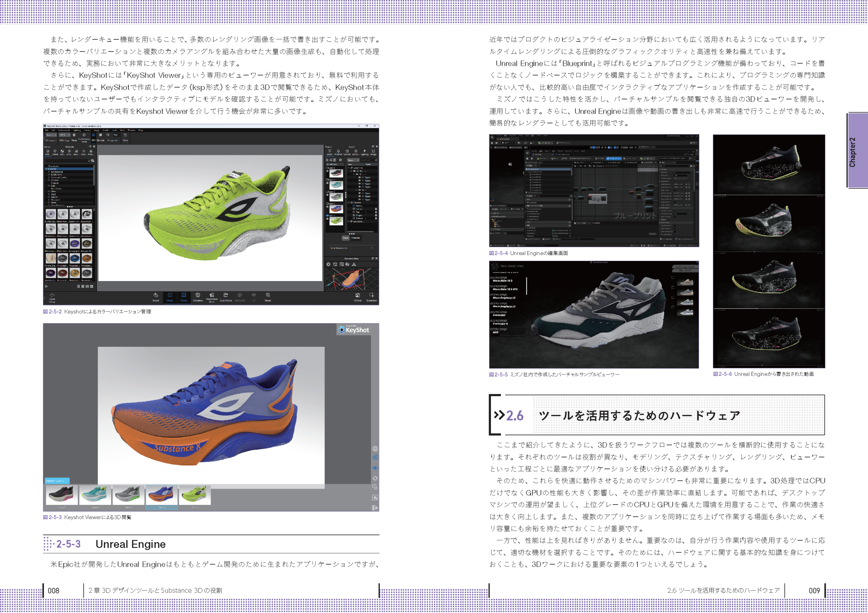Check the Color 4 model set checkbox
This screenshot has height=613, width=868.
[327, 180]
